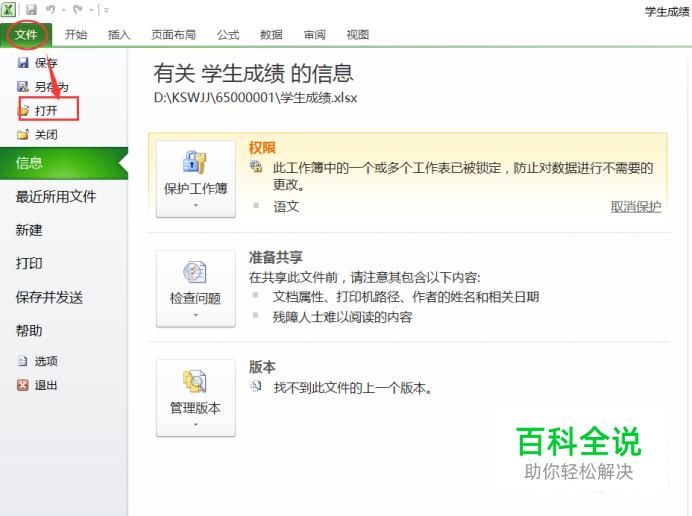The width and height of the screenshot is (692, 516).
Task: Click the 准备共享 heading
Action: [x=276, y=257]
